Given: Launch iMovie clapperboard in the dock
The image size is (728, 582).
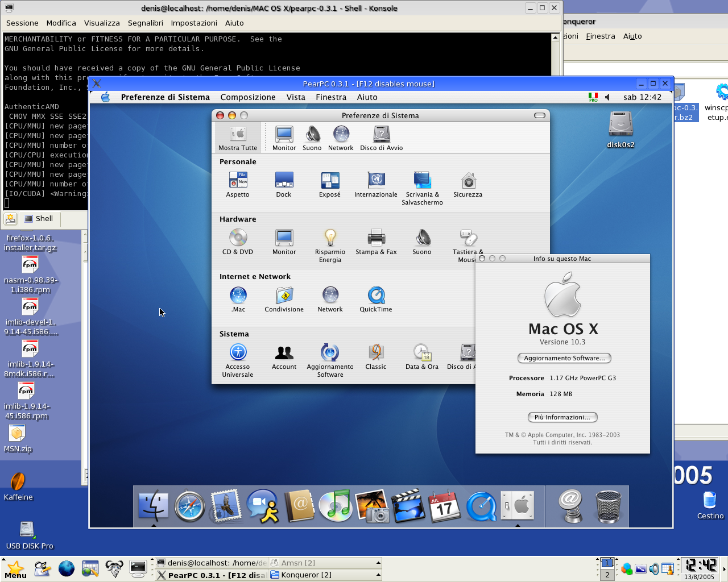Looking at the screenshot, I should (408, 505).
